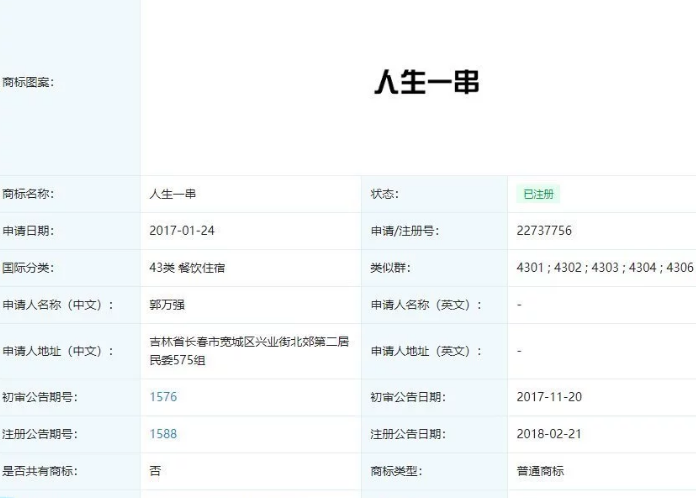Select shared trademark value 否
Image resolution: width=696 pixels, height=498 pixels.
pos(155,471)
